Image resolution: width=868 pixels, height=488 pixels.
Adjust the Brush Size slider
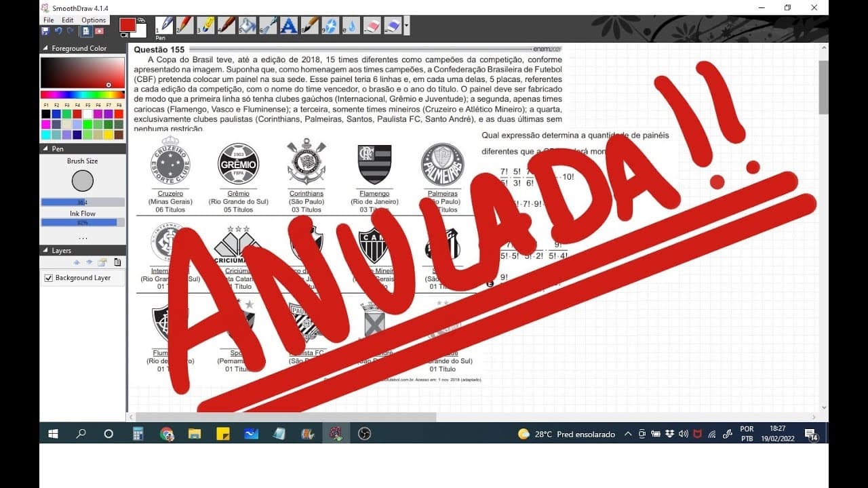(x=83, y=202)
